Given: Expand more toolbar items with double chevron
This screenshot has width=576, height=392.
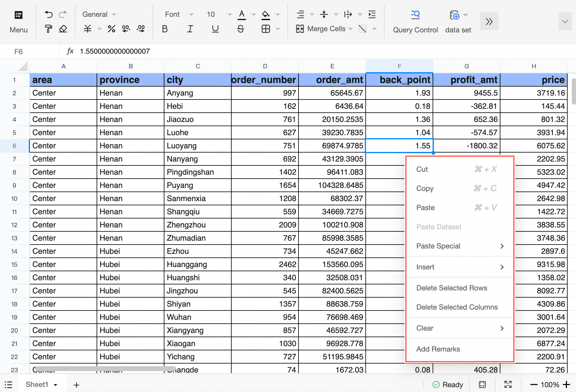Looking at the screenshot, I should [489, 22].
